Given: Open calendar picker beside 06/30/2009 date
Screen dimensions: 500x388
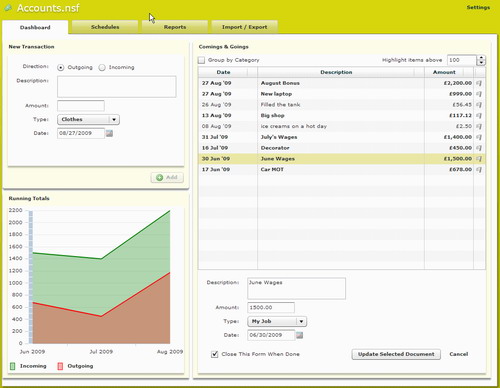Looking at the screenshot, I should (299, 335).
